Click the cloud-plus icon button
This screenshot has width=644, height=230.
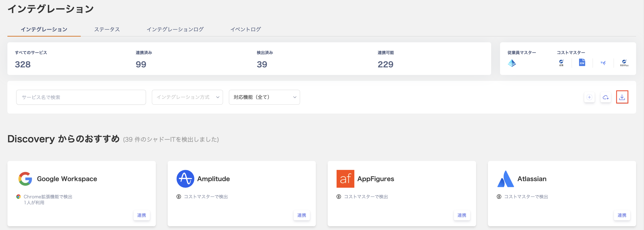pos(605,97)
